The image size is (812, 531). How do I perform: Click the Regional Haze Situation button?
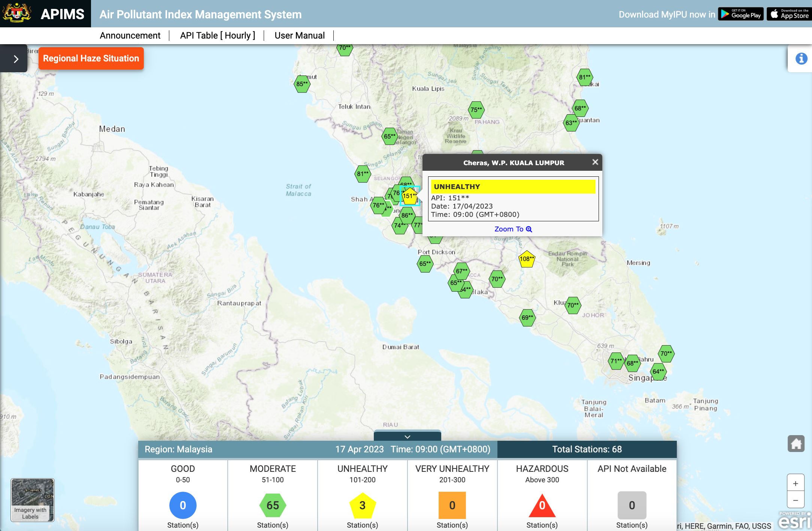click(x=91, y=58)
